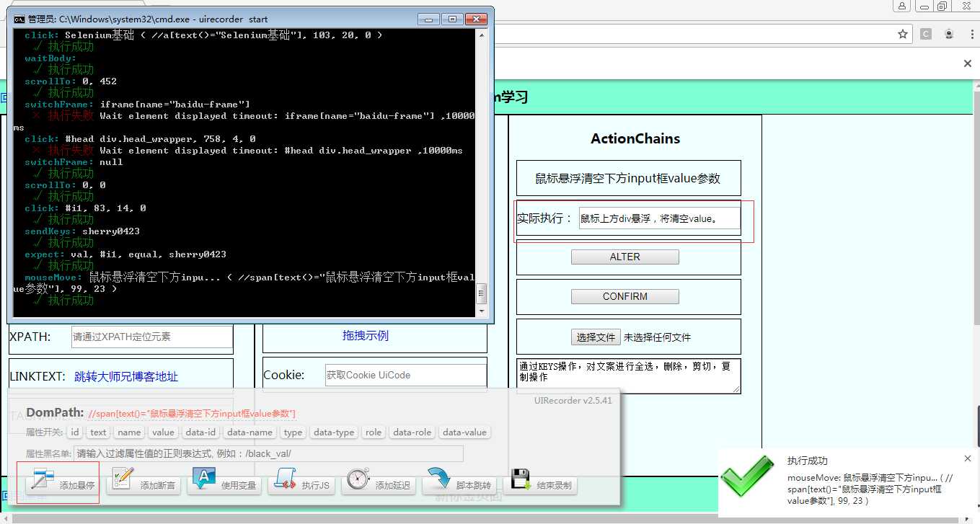Click the KEYS operation textarea

629,376
